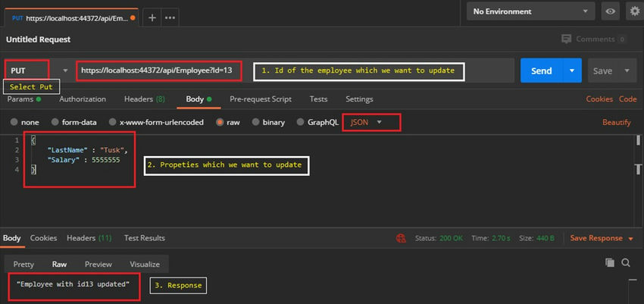Open a new request tab with plus icon
644x304 pixels.
pyautogui.click(x=152, y=18)
